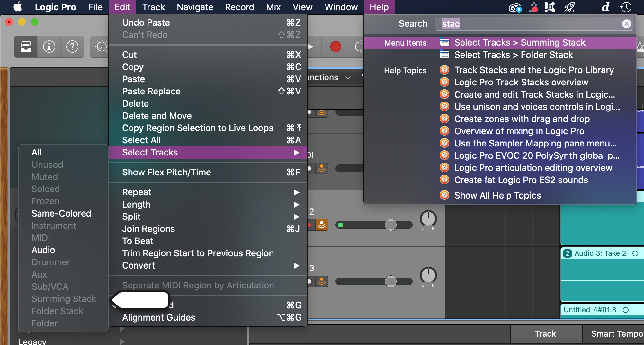644x345 pixels.
Task: Open the Apple menu
Action: (17, 7)
